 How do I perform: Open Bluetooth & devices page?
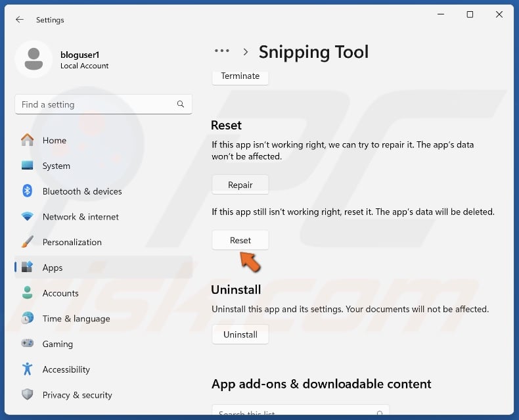(x=104, y=191)
